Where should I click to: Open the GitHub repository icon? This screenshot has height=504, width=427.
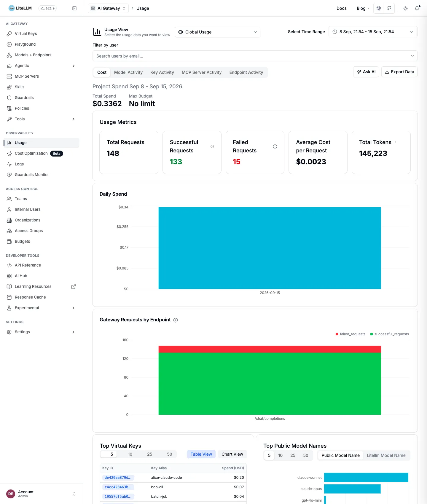click(x=389, y=8)
